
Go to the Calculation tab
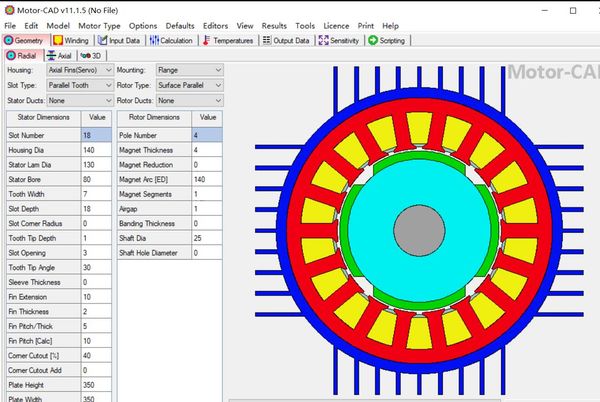tap(171, 41)
